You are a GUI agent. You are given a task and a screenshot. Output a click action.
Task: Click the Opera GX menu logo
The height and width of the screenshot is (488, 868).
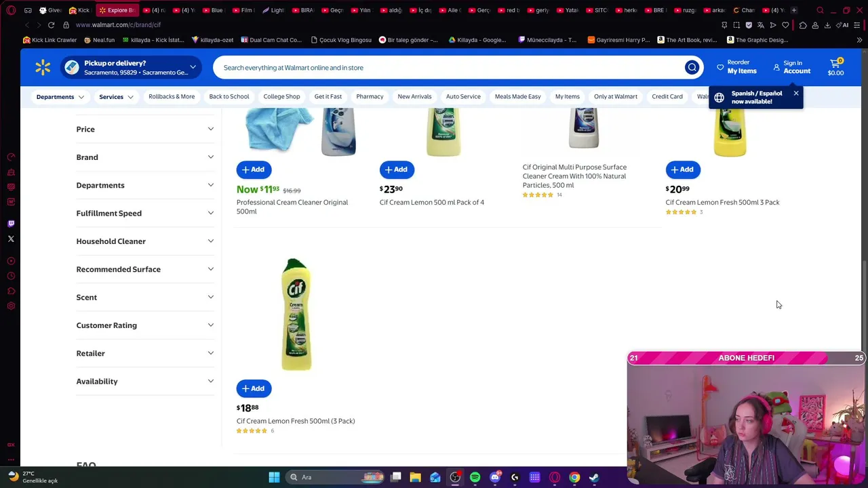(11, 10)
